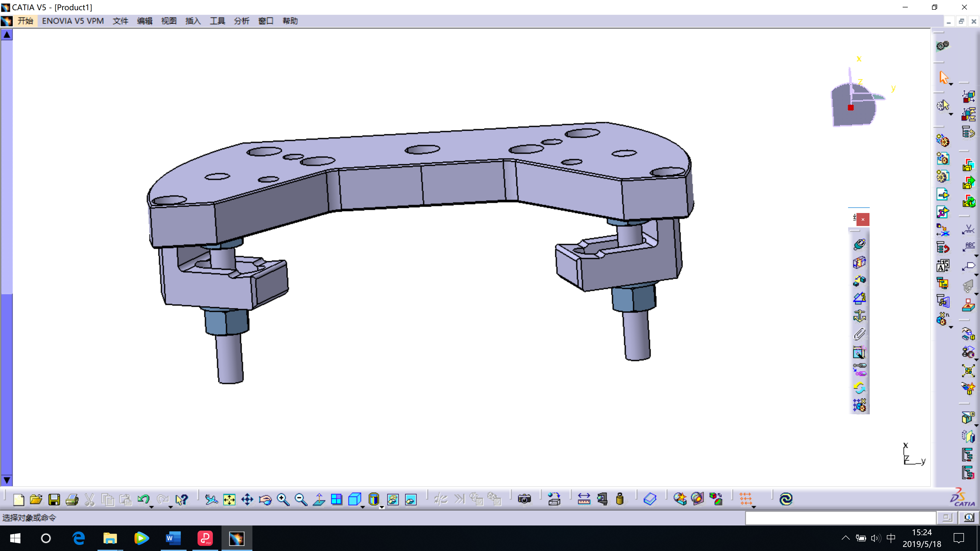Image resolution: width=980 pixels, height=551 pixels.
Task: Open the view mode shading dropdown arrow
Action: [x=382, y=507]
